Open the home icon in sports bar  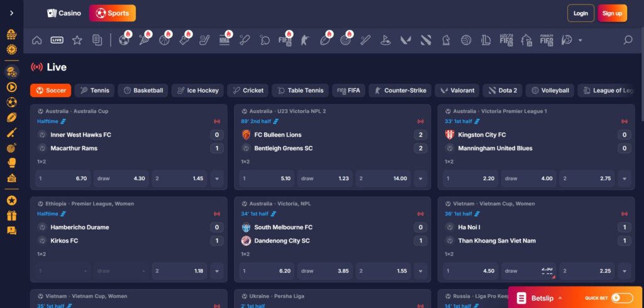(36, 40)
